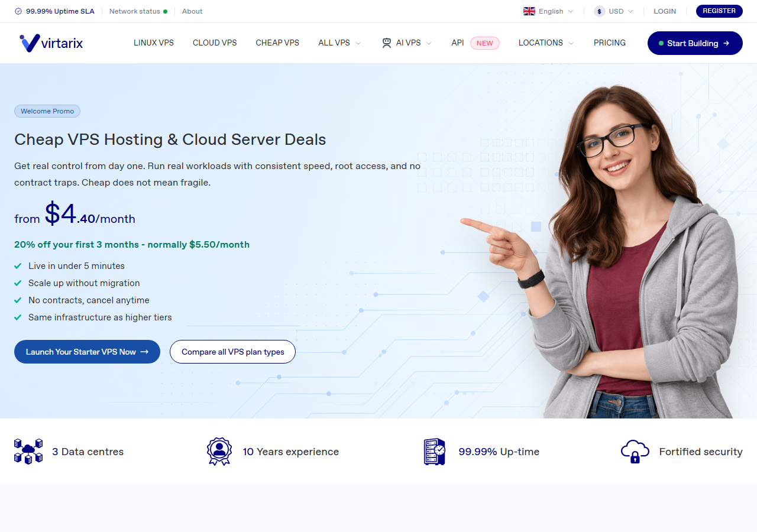Image resolution: width=757 pixels, height=532 pixels.
Task: Launch Your Starter VPS Now
Action: click(x=87, y=352)
